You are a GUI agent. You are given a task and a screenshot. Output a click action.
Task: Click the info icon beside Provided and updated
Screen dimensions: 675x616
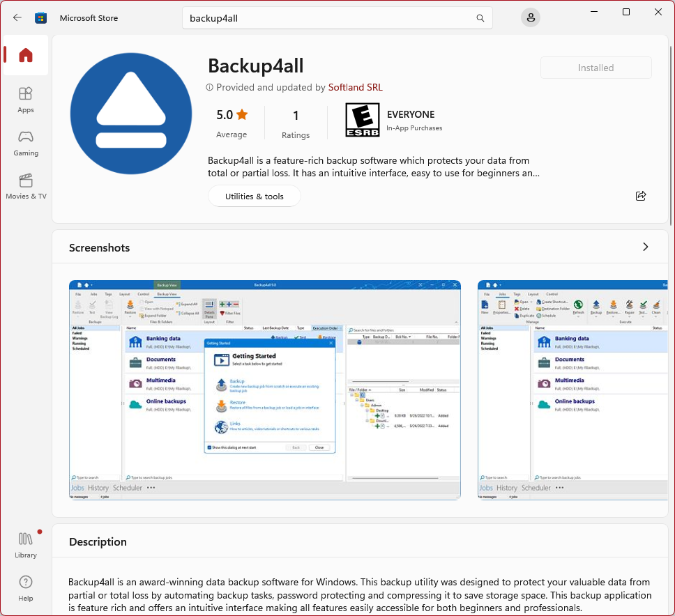click(x=210, y=87)
